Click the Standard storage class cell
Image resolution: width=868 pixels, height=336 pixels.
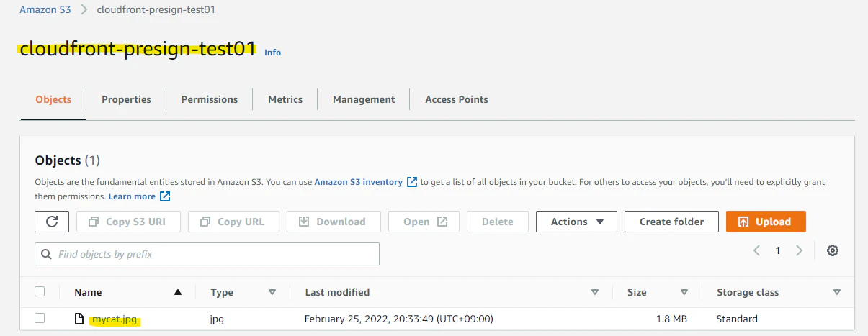click(x=737, y=319)
